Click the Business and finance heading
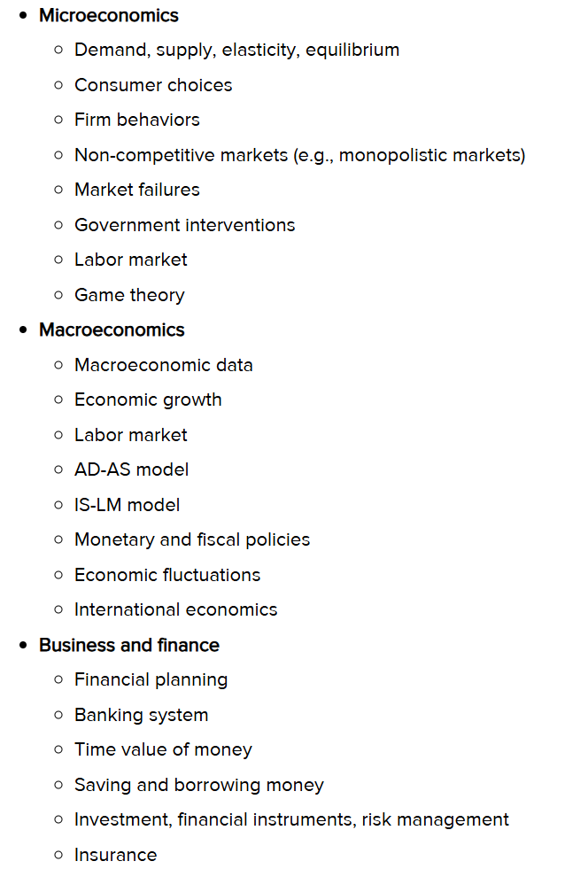The image size is (588, 869). coord(129,645)
